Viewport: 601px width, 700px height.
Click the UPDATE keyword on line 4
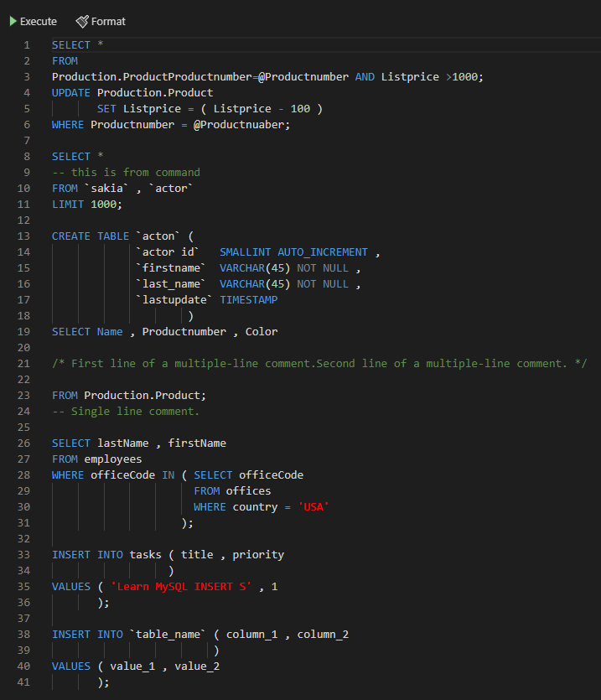(71, 93)
